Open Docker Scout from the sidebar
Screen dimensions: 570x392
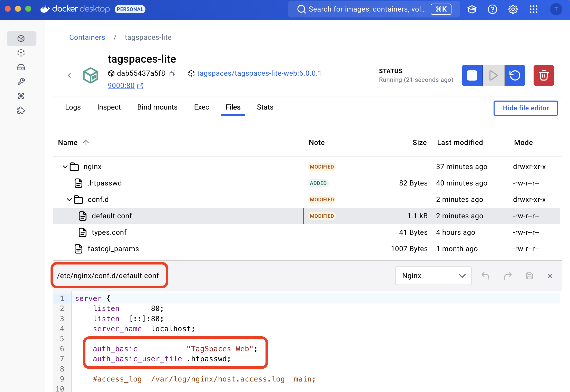(x=21, y=96)
